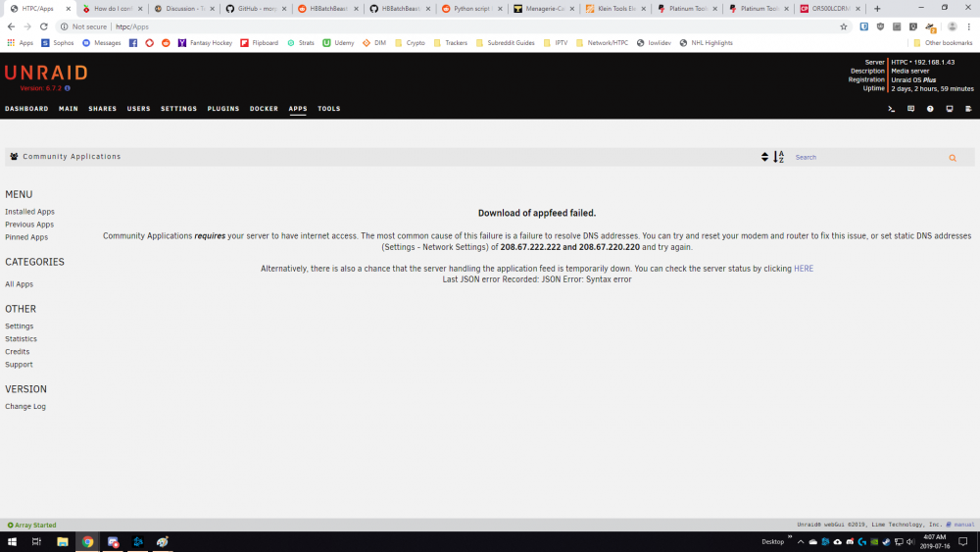Click the Community Applications search field
Image resolution: width=980 pixels, height=552 pixels.
point(868,158)
